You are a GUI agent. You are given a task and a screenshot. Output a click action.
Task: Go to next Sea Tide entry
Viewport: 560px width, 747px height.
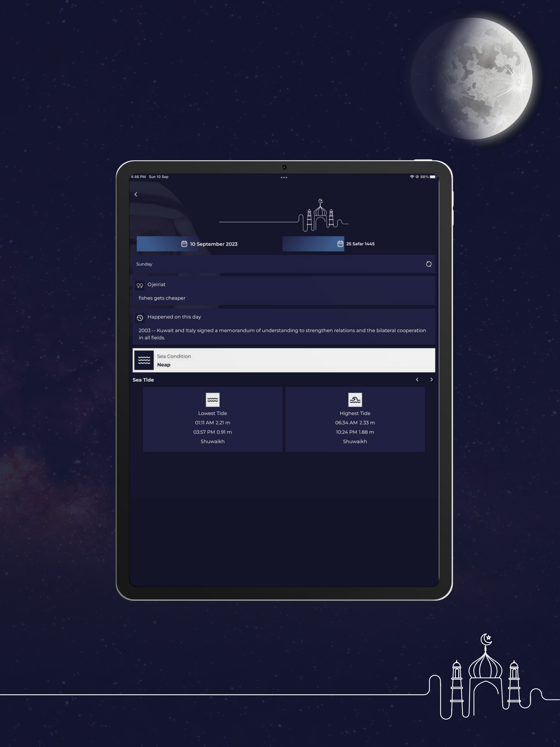[431, 380]
